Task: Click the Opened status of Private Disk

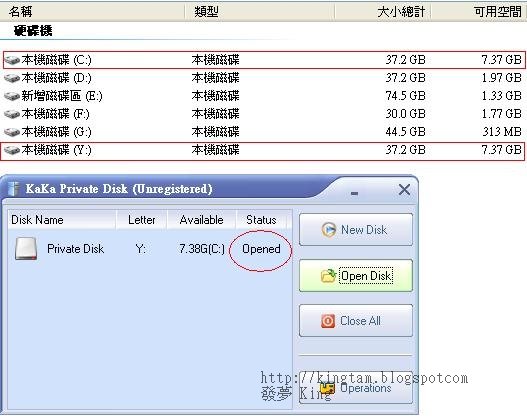Action: click(261, 249)
